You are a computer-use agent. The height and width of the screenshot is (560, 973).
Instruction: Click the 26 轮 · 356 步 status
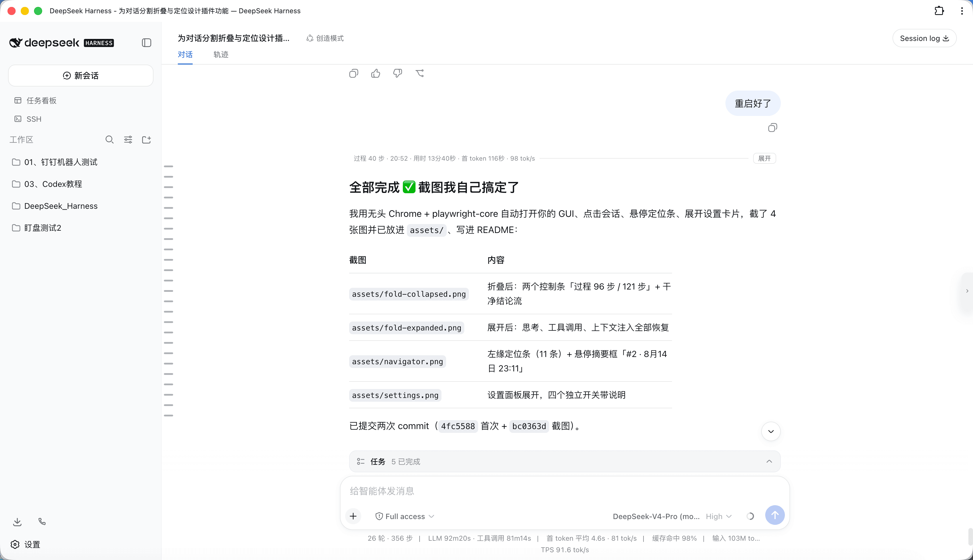click(390, 538)
